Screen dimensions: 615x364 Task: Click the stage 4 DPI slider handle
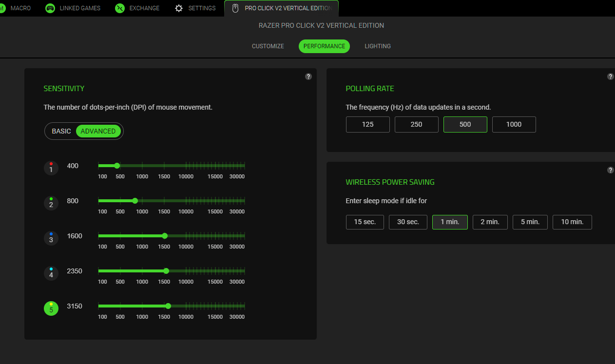[x=166, y=271]
